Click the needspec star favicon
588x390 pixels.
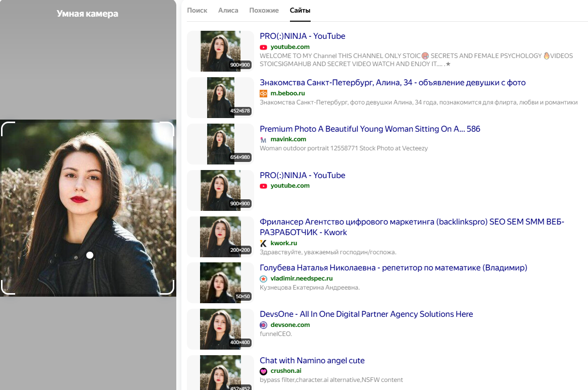tap(263, 278)
